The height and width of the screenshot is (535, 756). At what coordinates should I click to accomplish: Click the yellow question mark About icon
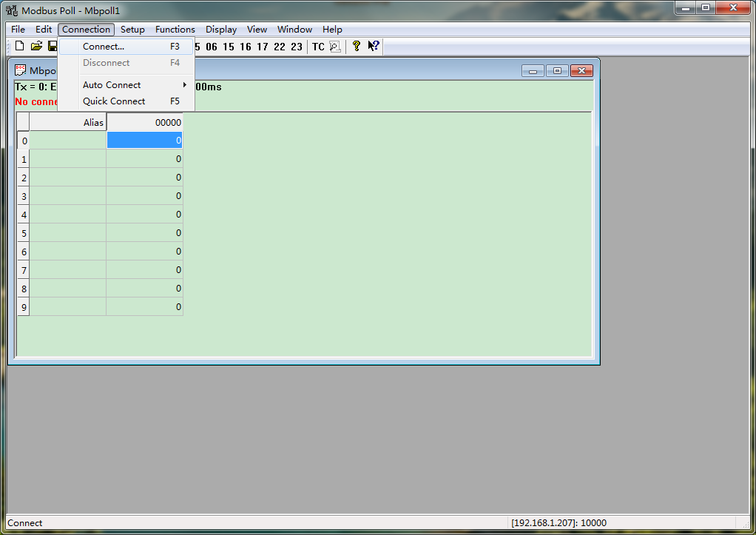point(356,47)
